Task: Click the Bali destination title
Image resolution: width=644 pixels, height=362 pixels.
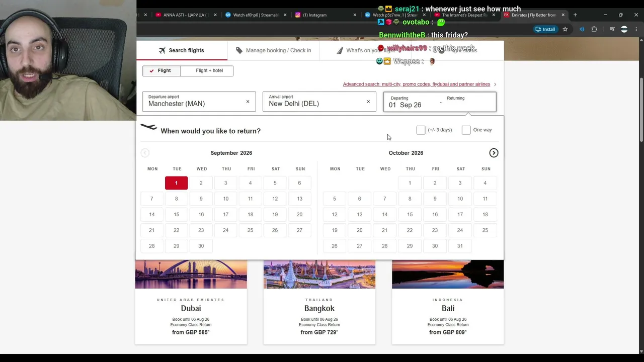Action: click(448, 308)
